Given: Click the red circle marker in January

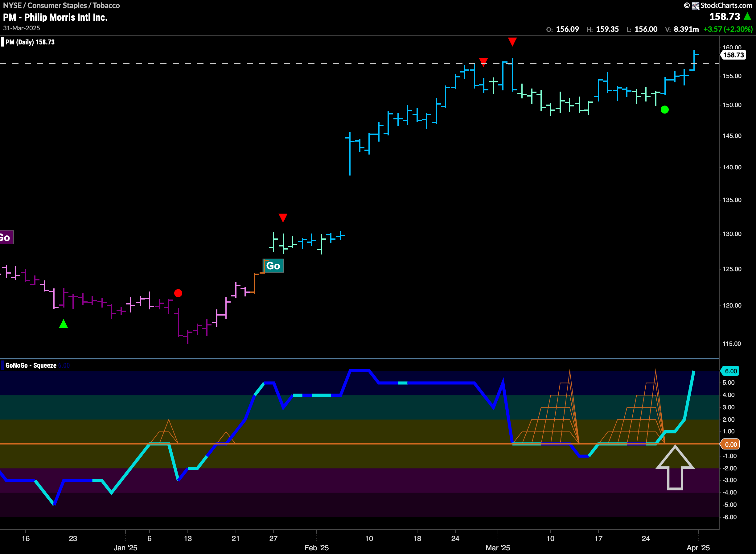Looking at the screenshot, I should pyautogui.click(x=178, y=293).
